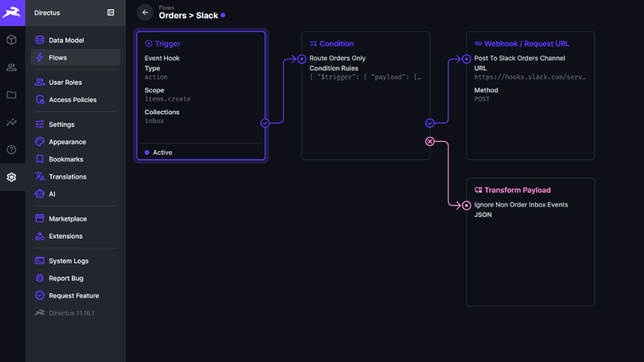This screenshot has height=362, width=644.
Task: Click the Data Model database icon
Action: 39,40
